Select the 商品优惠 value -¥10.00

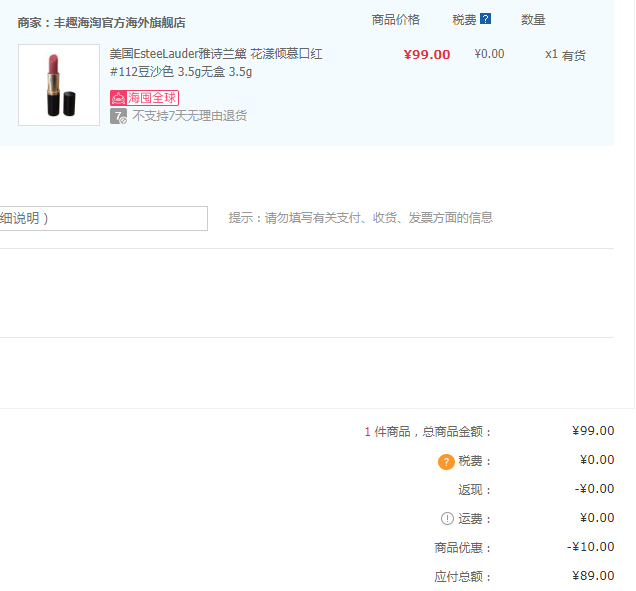tap(591, 547)
